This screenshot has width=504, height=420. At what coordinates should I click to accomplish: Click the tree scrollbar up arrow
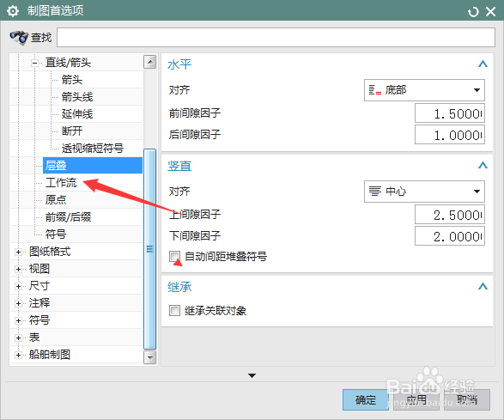click(149, 62)
